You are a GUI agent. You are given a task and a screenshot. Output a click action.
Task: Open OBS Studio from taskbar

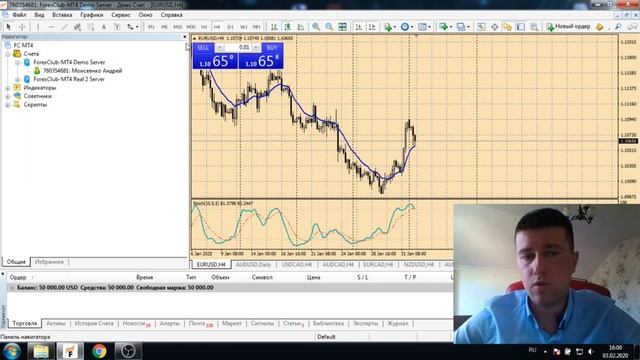[x=128, y=351]
